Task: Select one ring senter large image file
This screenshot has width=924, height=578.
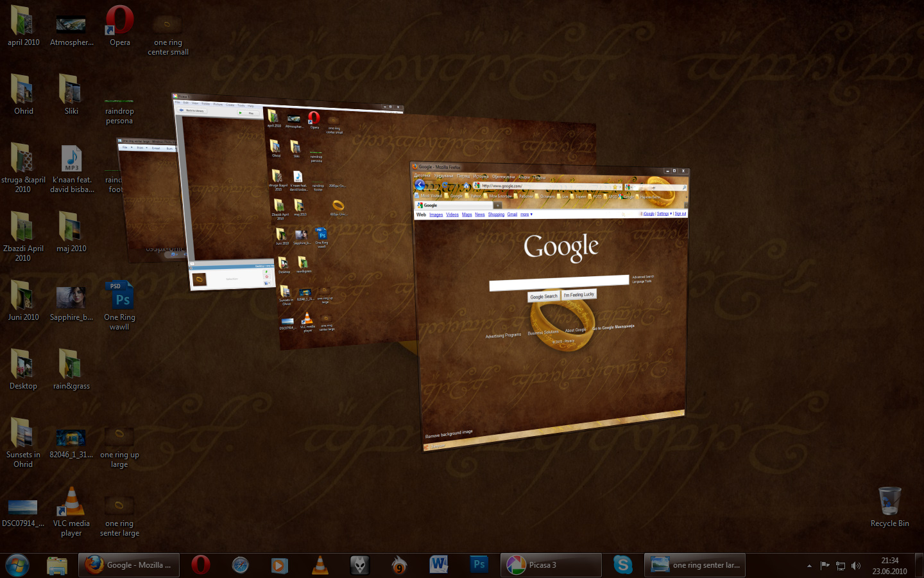Action: point(120,518)
